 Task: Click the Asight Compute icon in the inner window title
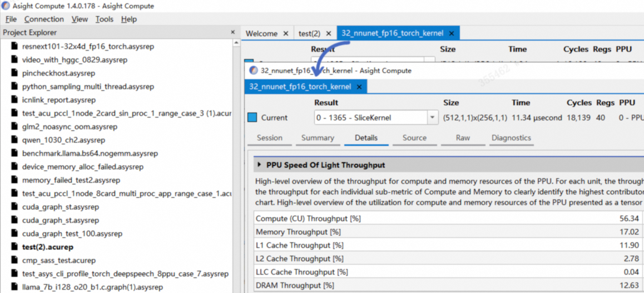coord(254,70)
